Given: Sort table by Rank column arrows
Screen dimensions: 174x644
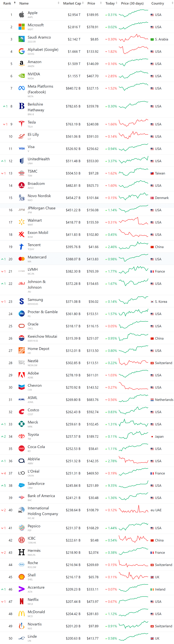Looking at the screenshot, I should coord(15,3).
